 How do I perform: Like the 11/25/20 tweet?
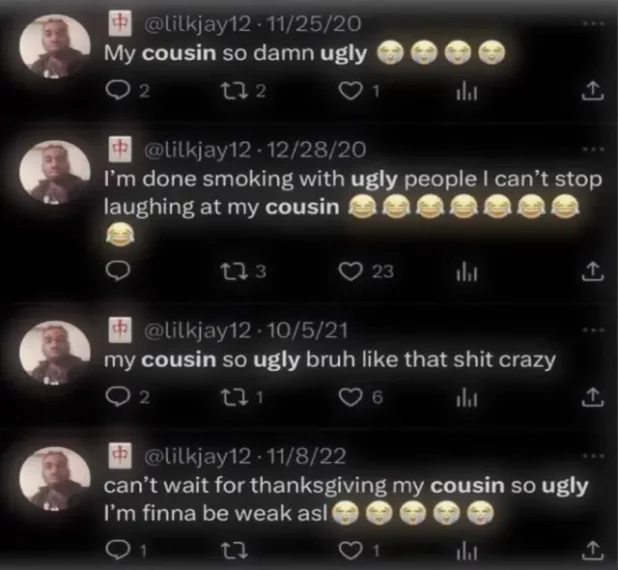[x=351, y=92]
